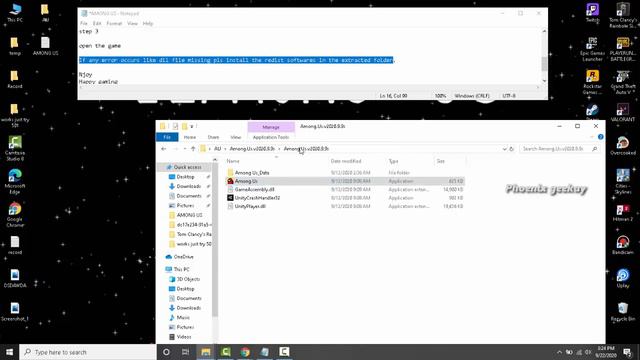Click search box in Explorer window
640x360 pixels.
(x=560, y=149)
